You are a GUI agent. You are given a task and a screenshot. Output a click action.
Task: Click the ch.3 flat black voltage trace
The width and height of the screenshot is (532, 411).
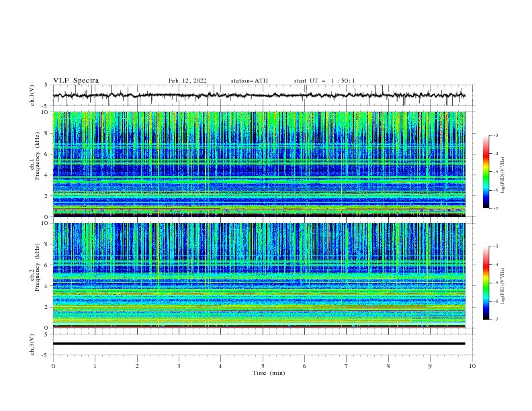pyautogui.click(x=259, y=344)
